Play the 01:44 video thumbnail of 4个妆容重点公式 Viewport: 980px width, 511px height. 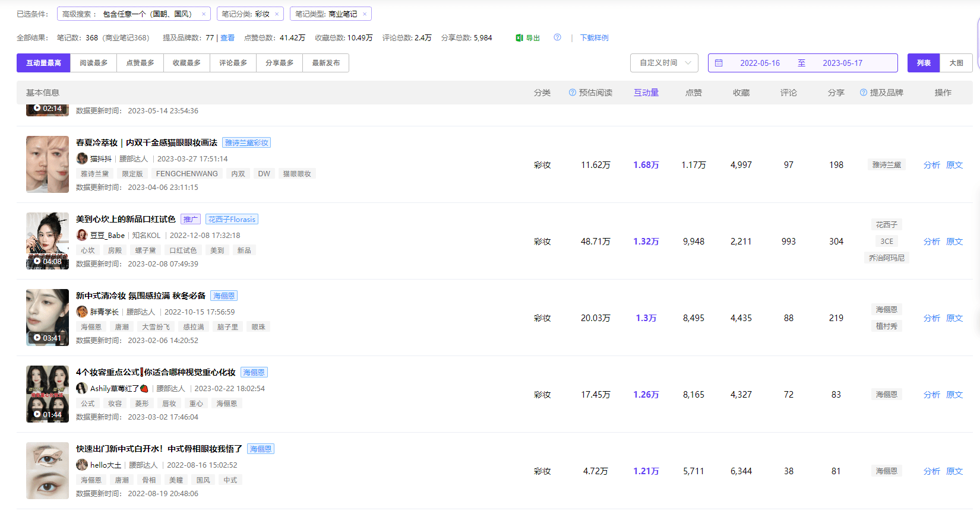[x=48, y=394]
